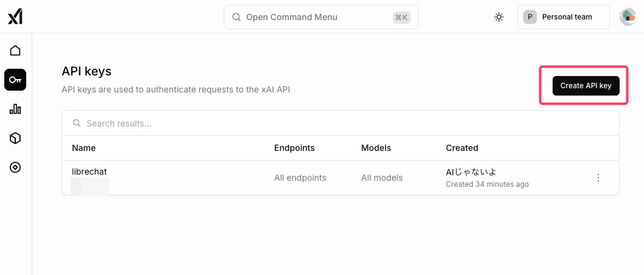This screenshot has width=644, height=275.
Task: Open the usage bar chart icon in sidebar
Action: (15, 109)
